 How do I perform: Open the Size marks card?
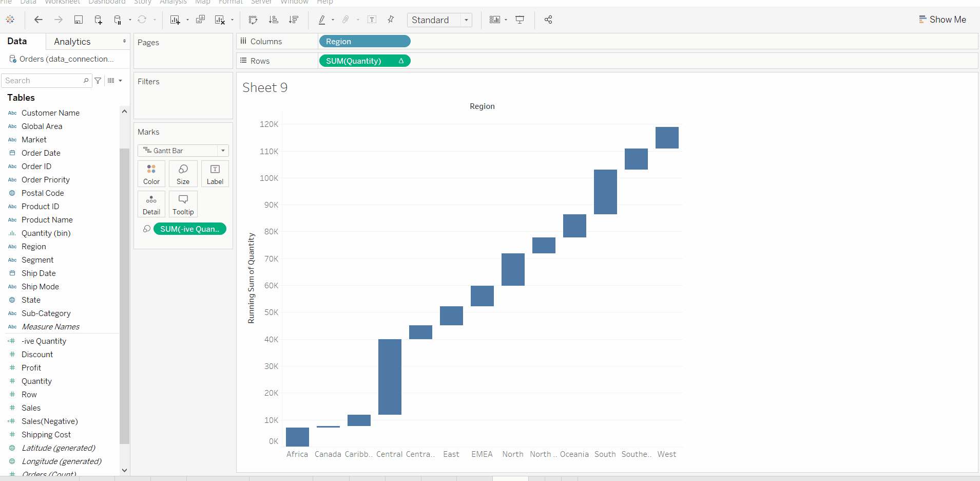coord(183,174)
